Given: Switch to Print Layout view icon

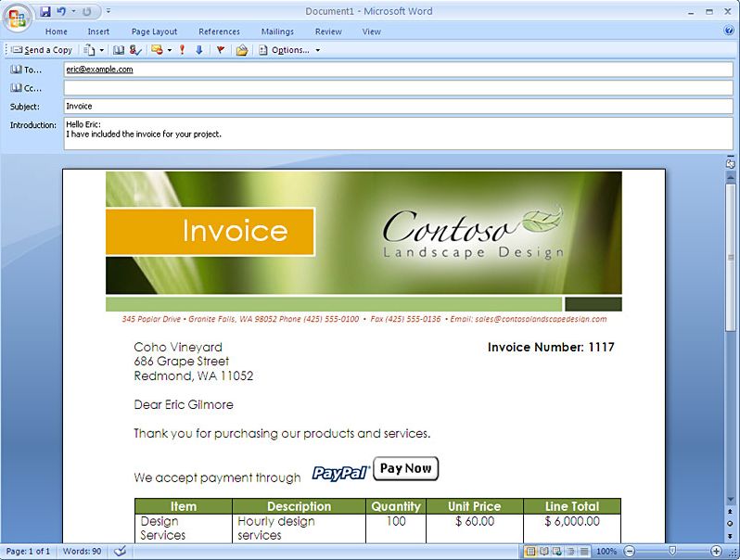Looking at the screenshot, I should pos(530,551).
